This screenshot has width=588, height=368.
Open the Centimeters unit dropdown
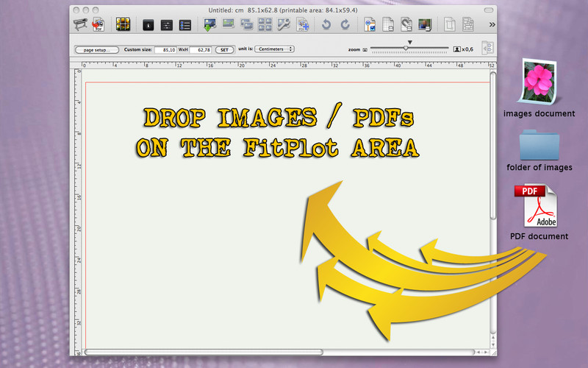click(x=274, y=49)
